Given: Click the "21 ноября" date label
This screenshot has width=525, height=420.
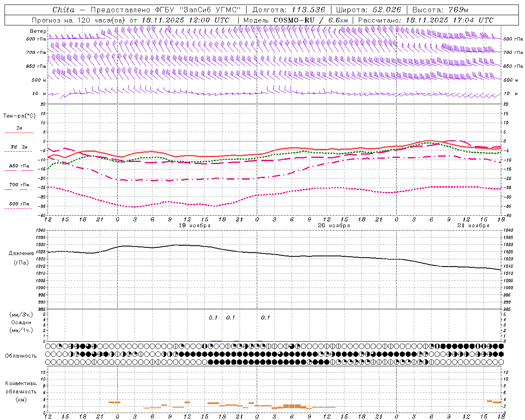Looking at the screenshot, I should click(x=474, y=226).
